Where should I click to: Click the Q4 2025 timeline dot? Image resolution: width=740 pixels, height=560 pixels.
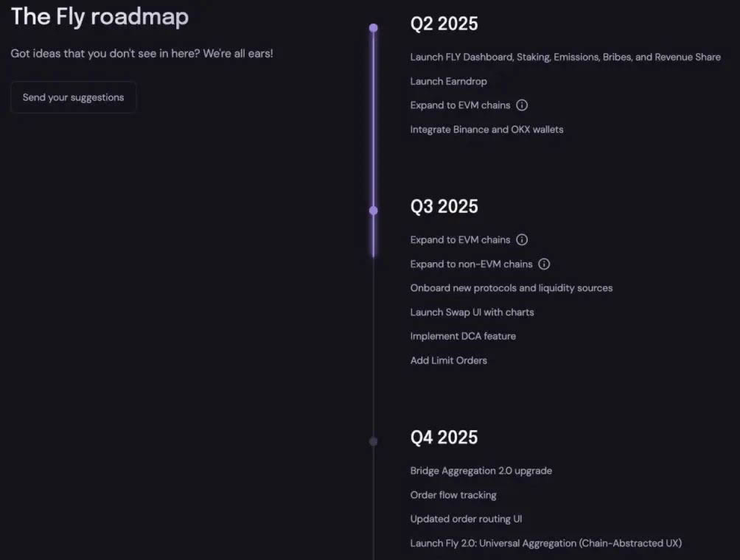tap(374, 441)
